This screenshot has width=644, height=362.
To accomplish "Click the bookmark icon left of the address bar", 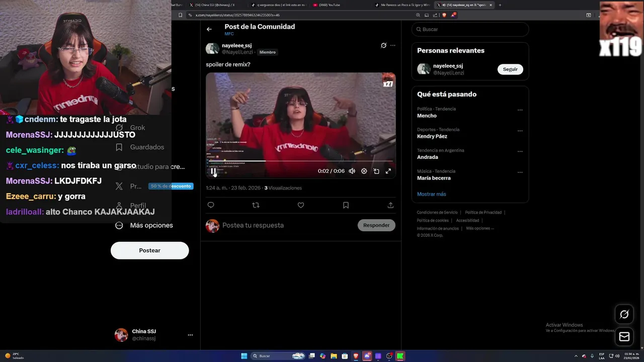I will click(x=180, y=15).
